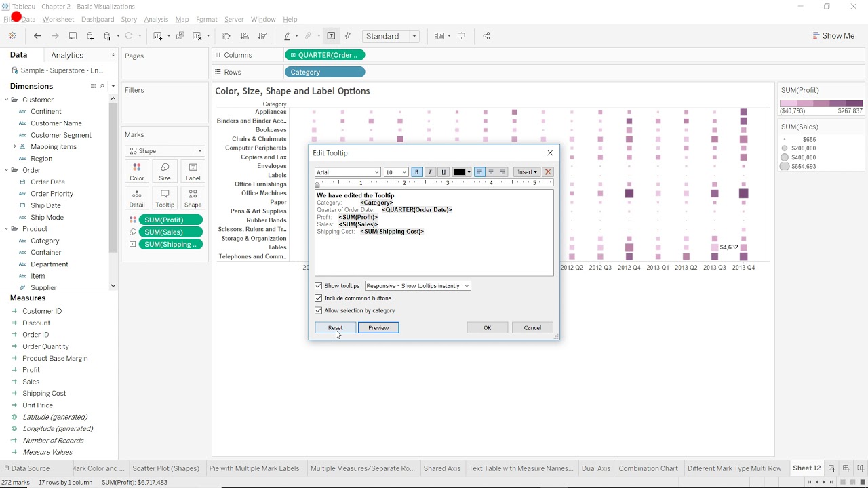Click the SUM(Profit) color legend gradient
Image resolution: width=868 pixels, height=488 pixels.
[821, 103]
